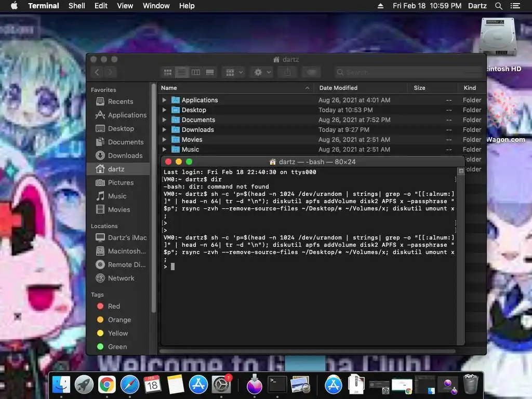
Task: Open Safari compass icon in Dock
Action: point(129,385)
